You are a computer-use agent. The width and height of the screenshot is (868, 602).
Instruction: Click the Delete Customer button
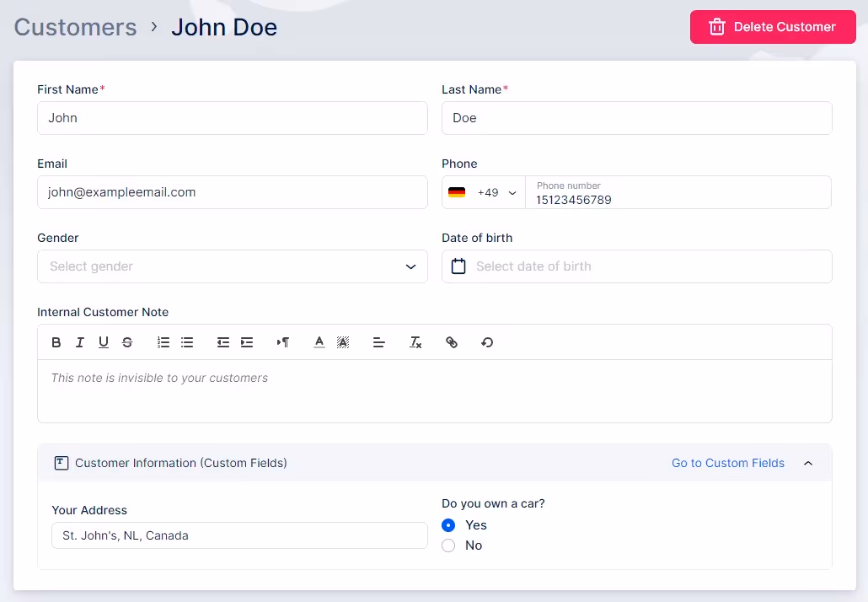[773, 27]
